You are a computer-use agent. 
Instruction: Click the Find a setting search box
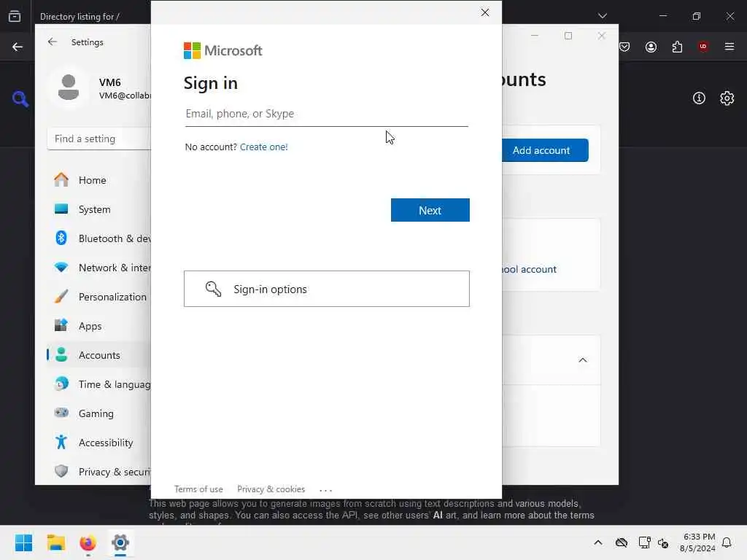click(x=99, y=139)
